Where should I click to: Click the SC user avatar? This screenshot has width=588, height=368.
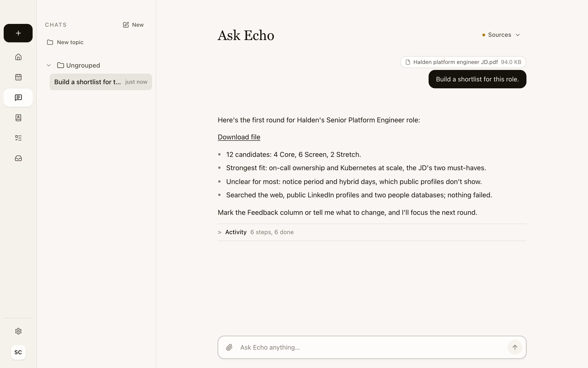(18, 352)
